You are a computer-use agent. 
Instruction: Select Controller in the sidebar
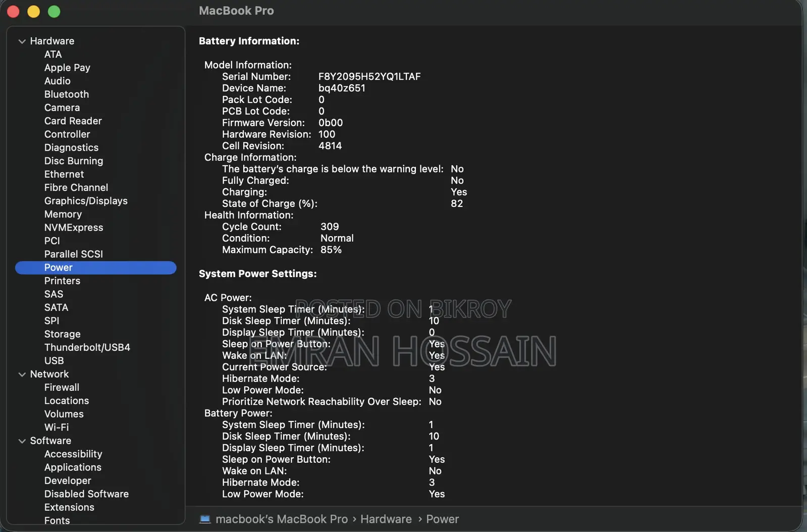point(67,134)
